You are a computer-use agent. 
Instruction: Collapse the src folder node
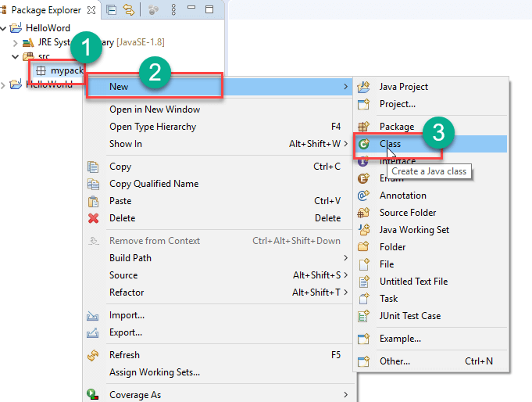16,56
